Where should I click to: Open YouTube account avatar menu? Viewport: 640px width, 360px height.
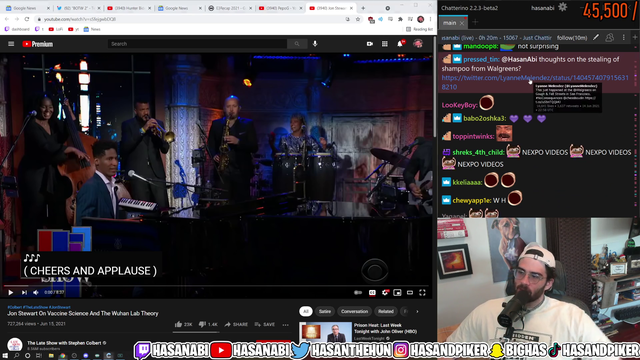(x=418, y=44)
